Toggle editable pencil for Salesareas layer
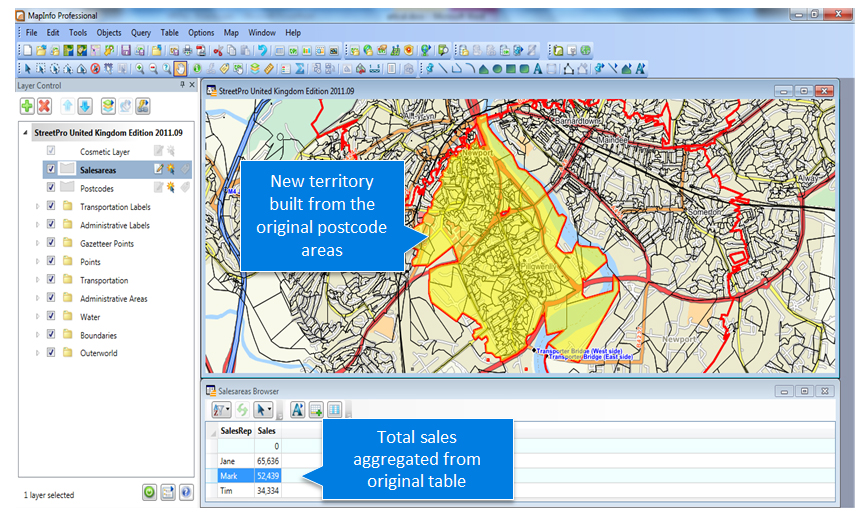The height and width of the screenshot is (517, 868). 158,169
